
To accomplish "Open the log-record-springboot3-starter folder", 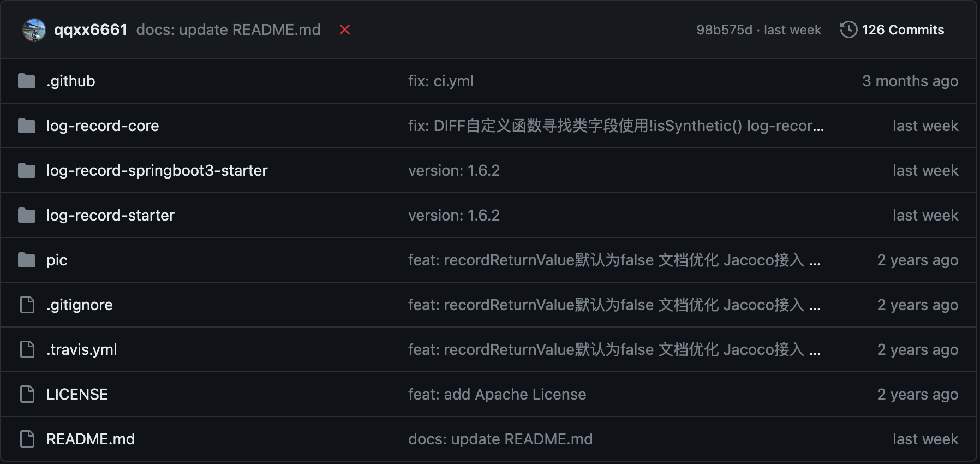I will [x=157, y=170].
